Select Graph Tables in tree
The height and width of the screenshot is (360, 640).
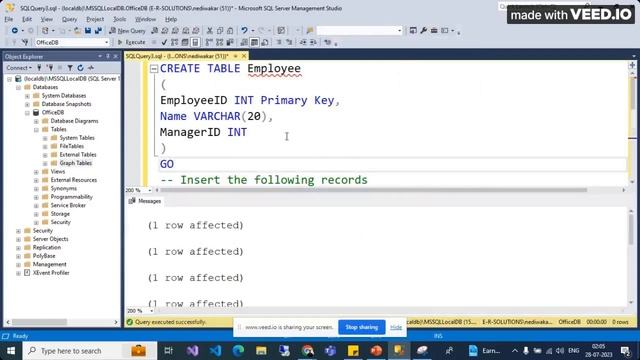(76, 163)
